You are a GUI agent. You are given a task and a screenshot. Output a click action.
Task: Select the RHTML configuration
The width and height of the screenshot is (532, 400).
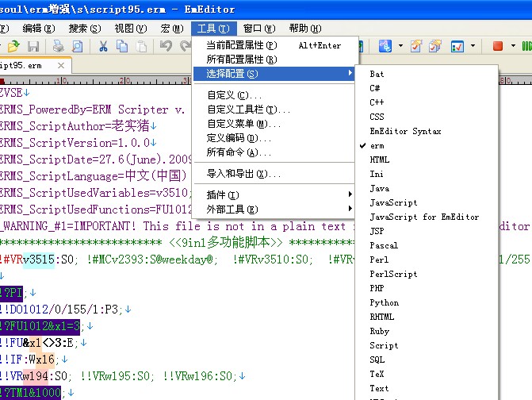[x=427, y=317]
